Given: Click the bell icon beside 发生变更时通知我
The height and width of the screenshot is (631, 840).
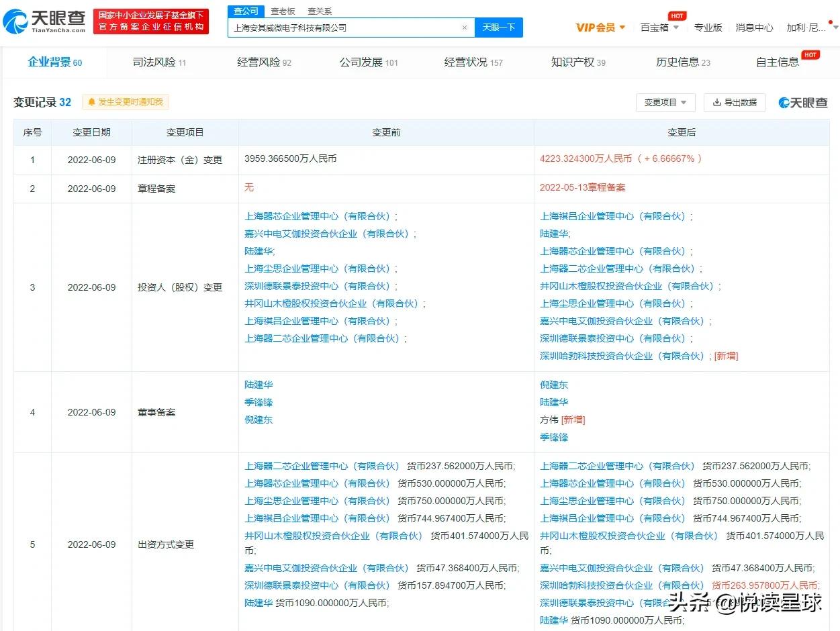Looking at the screenshot, I should coord(93,102).
